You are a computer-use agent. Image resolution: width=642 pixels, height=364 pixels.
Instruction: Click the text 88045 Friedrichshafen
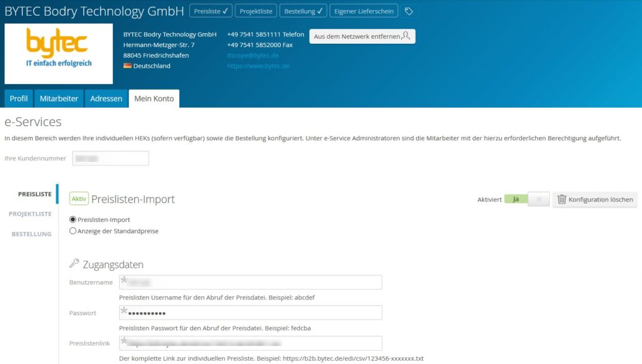156,55
